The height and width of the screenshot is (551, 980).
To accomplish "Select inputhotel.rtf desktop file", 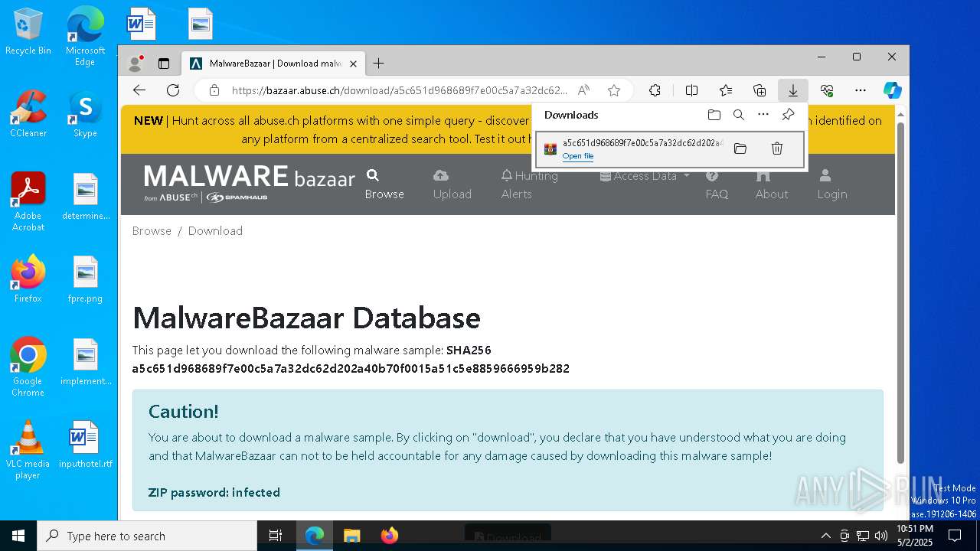I will pos(85,445).
